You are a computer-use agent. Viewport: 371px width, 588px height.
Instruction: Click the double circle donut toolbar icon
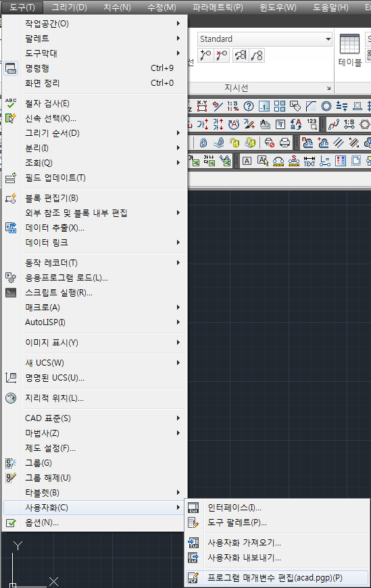click(x=326, y=106)
